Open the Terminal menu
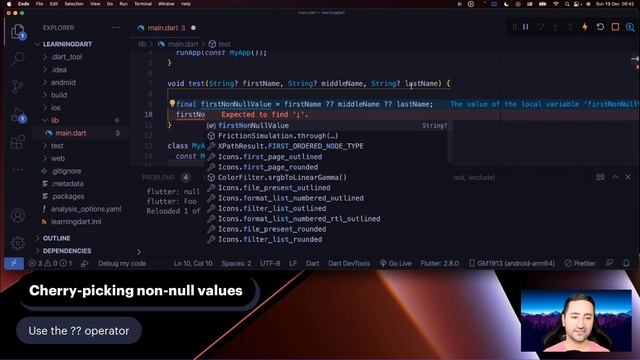640x360 pixels. pyautogui.click(x=143, y=4)
